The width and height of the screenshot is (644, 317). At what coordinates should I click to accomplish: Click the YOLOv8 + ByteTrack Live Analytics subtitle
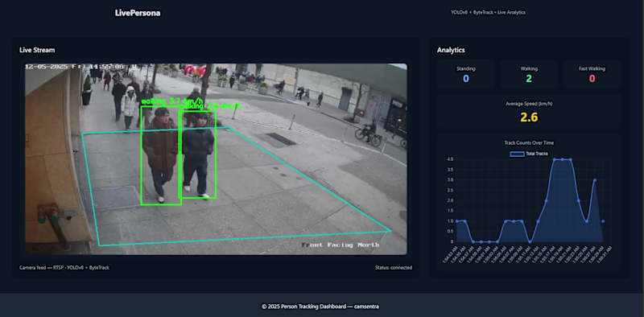click(488, 12)
